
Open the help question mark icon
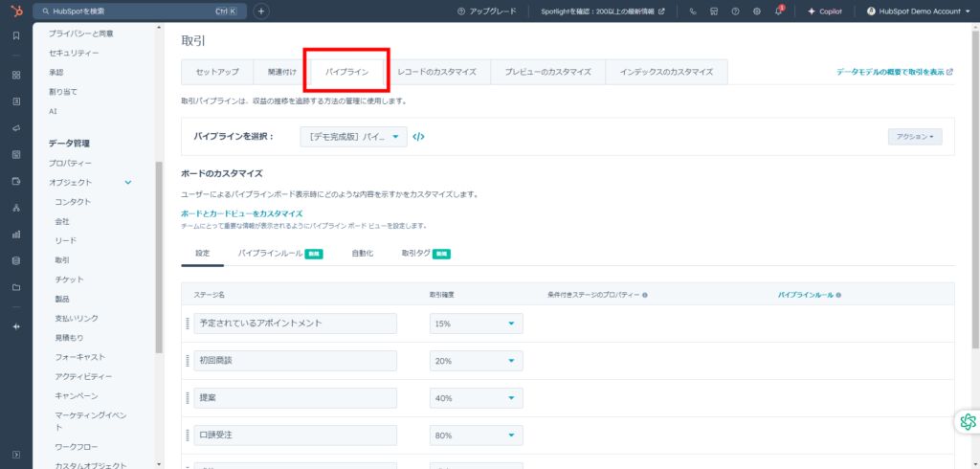tap(736, 11)
